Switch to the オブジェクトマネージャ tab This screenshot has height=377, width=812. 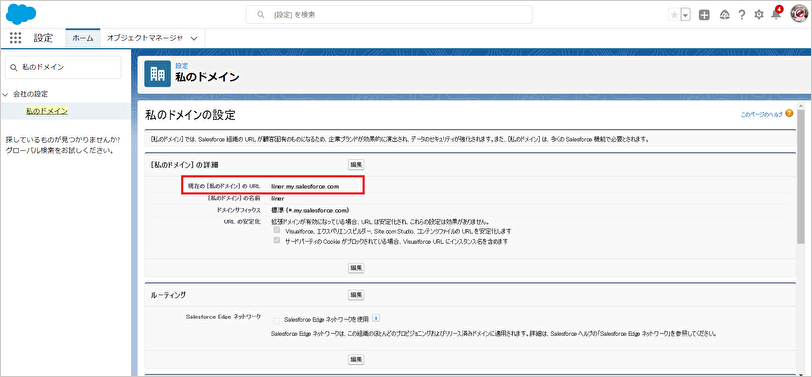[x=144, y=38]
